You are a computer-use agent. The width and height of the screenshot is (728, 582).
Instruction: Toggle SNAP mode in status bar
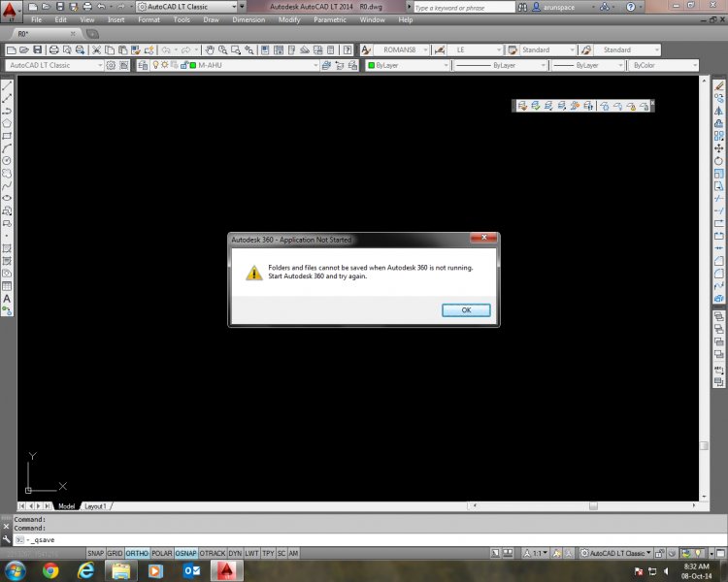point(96,553)
